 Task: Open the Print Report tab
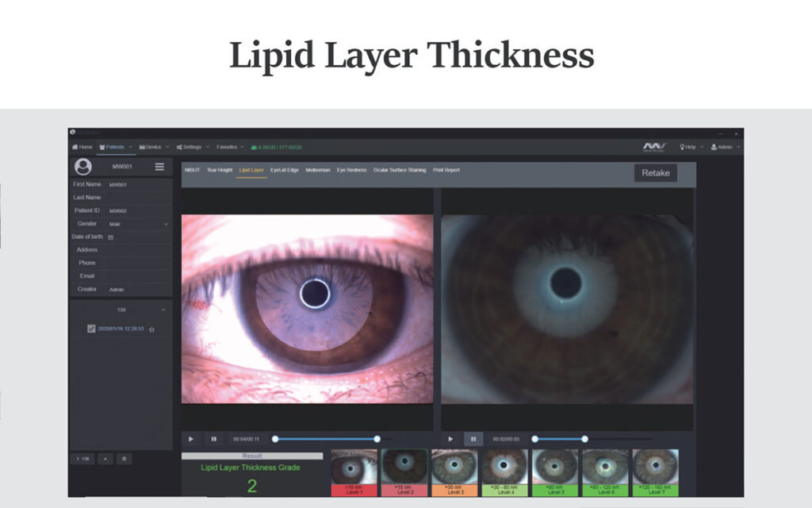point(446,170)
